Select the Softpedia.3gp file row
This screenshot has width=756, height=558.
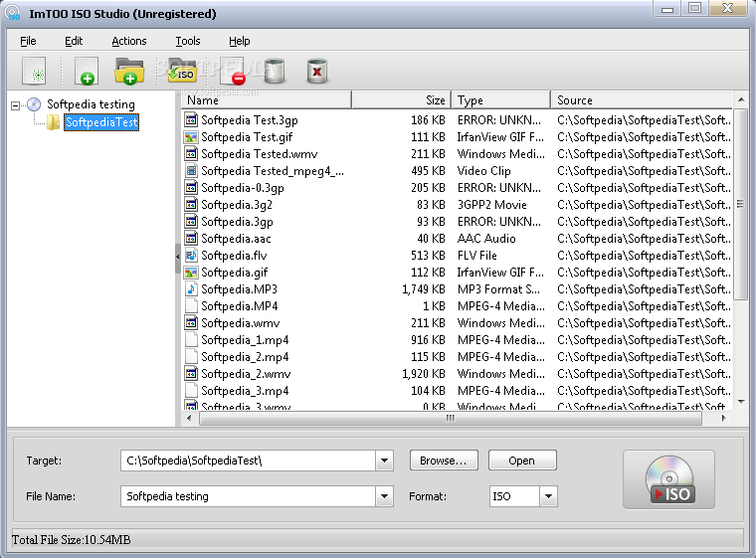457,222
